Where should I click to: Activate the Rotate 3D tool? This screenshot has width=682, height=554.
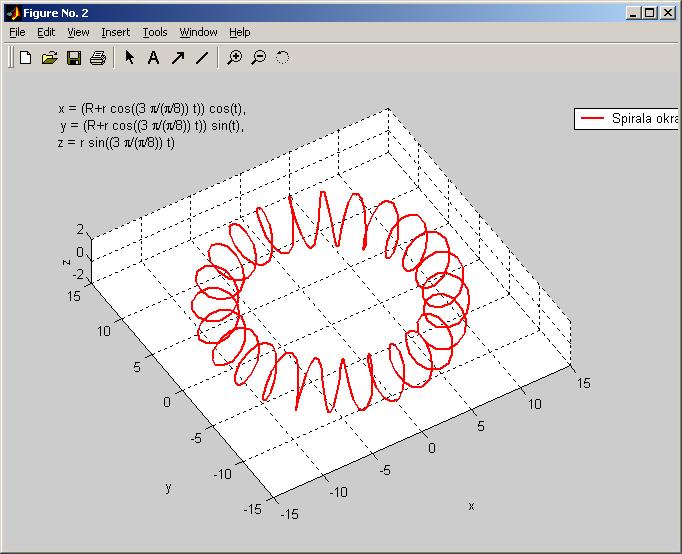point(283,58)
